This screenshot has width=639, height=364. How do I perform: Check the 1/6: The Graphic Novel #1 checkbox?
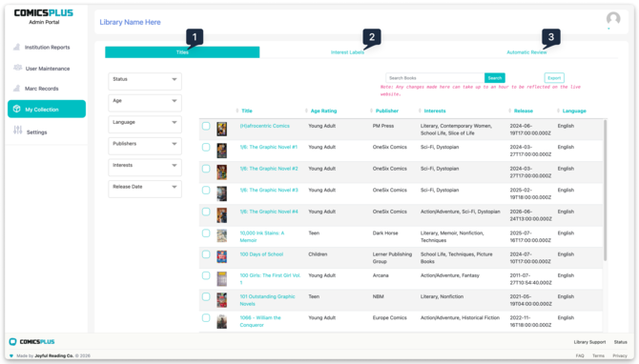pos(206,147)
